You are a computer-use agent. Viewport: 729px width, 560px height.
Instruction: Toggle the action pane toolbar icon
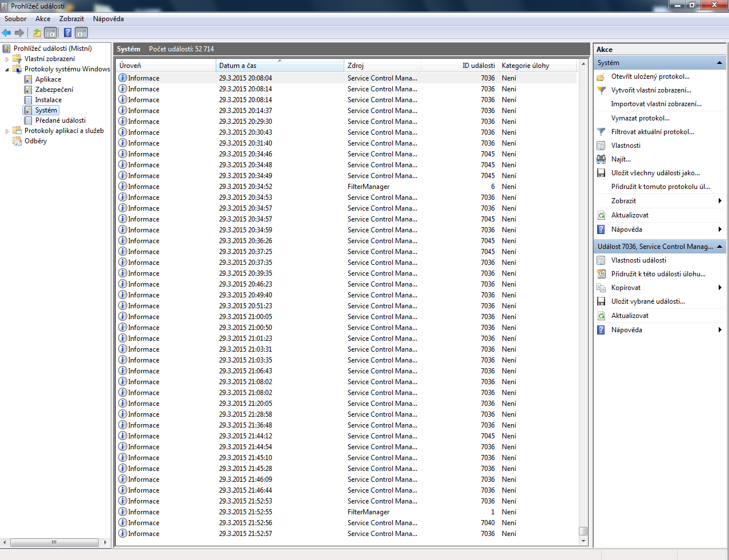[x=82, y=33]
